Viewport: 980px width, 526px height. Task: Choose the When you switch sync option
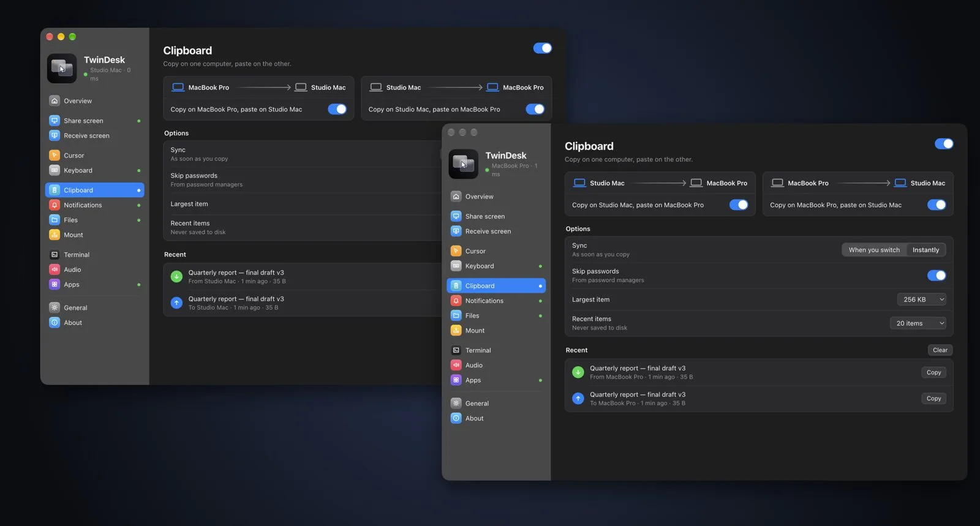coord(874,250)
